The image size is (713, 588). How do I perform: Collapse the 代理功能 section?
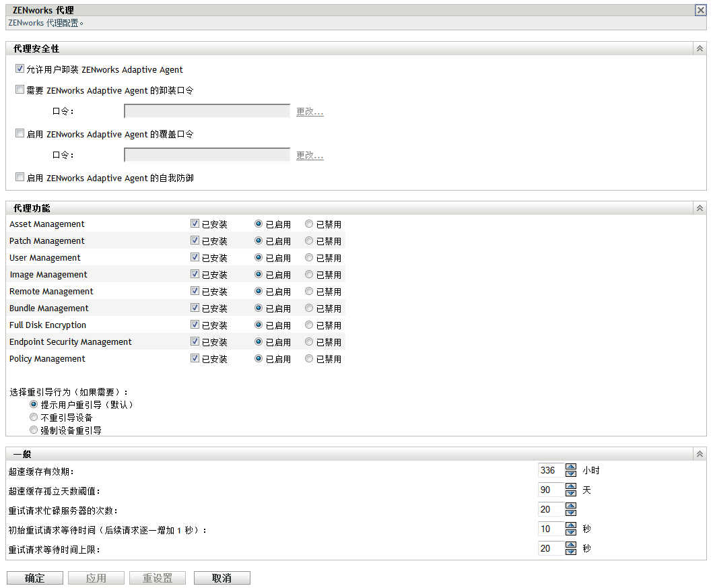pyautogui.click(x=700, y=208)
